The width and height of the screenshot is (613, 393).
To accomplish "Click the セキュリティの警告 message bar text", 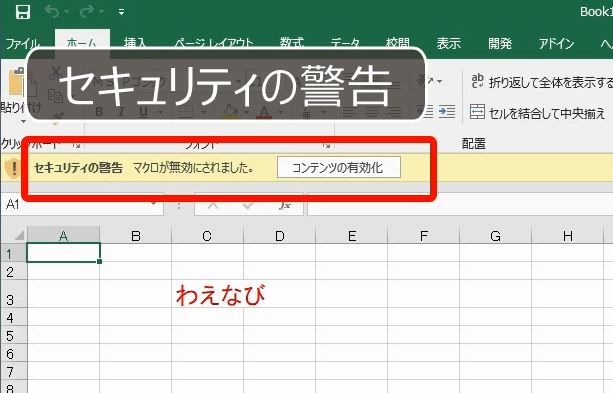I will (x=78, y=168).
